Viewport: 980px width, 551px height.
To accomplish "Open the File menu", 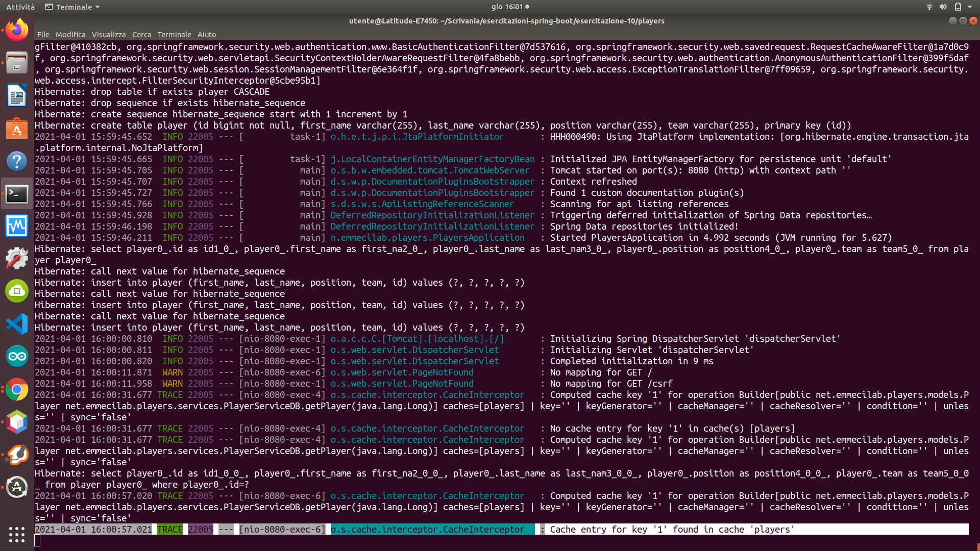I will coord(43,35).
